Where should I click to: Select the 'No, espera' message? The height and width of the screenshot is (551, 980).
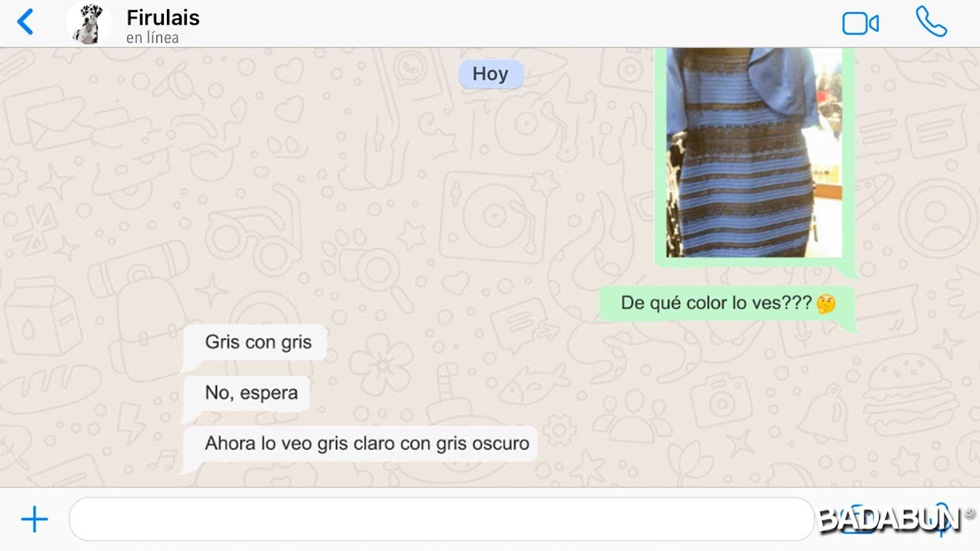248,393
